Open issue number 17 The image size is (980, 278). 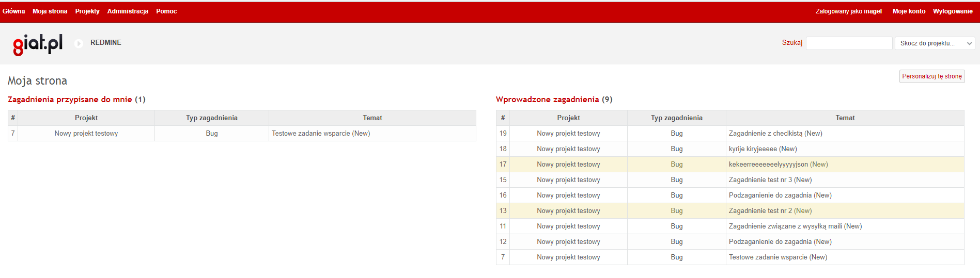[503, 165]
